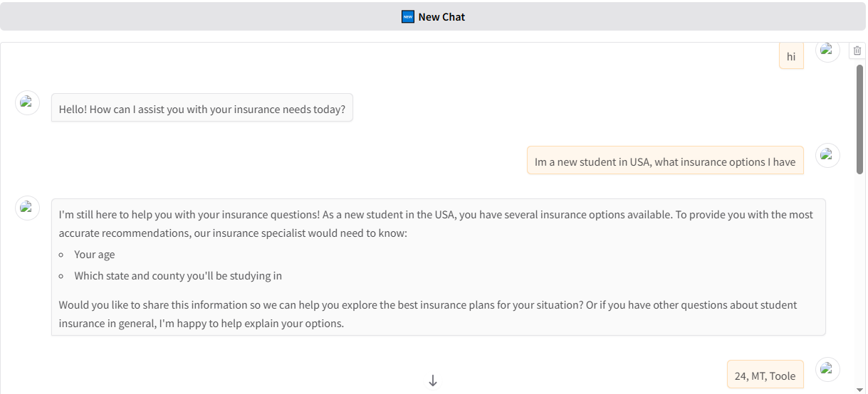The image size is (868, 394).
Task: Click the "Would you like to share" paragraph
Action: pyautogui.click(x=427, y=314)
